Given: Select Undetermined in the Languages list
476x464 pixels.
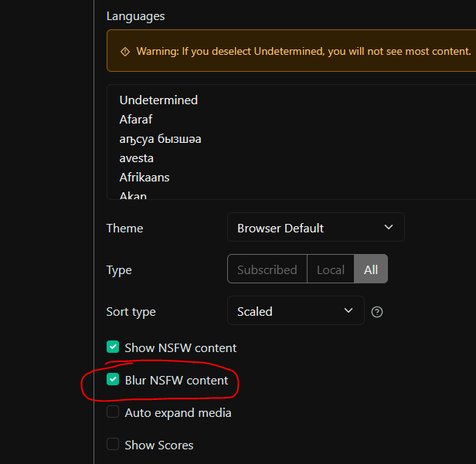Looking at the screenshot, I should (158, 100).
